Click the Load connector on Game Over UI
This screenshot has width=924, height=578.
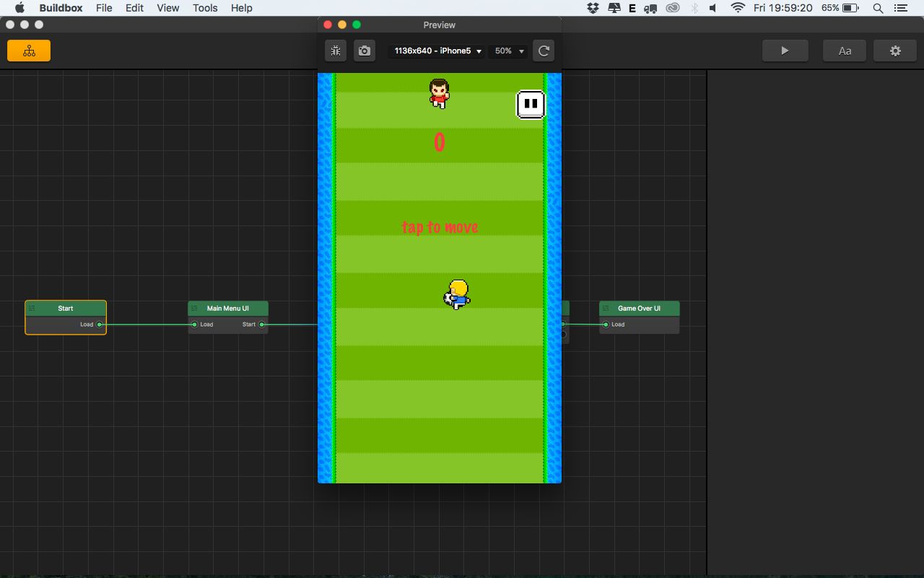point(606,324)
